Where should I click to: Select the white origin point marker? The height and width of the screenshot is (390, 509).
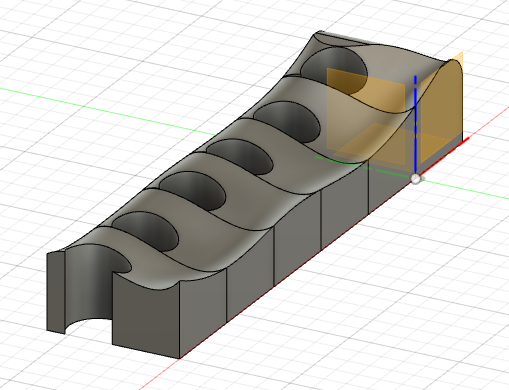pyautogui.click(x=416, y=179)
